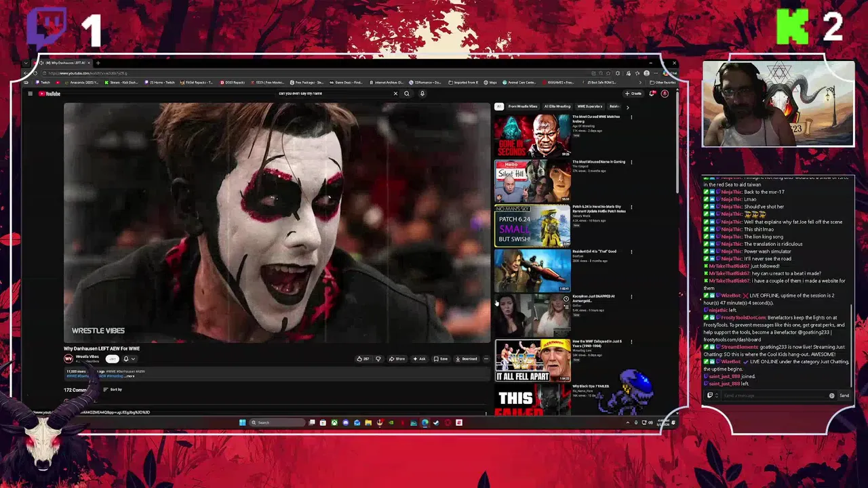Open options for Patch 6.24 No Man's Sky video
868x488 pixels.
pos(631,207)
